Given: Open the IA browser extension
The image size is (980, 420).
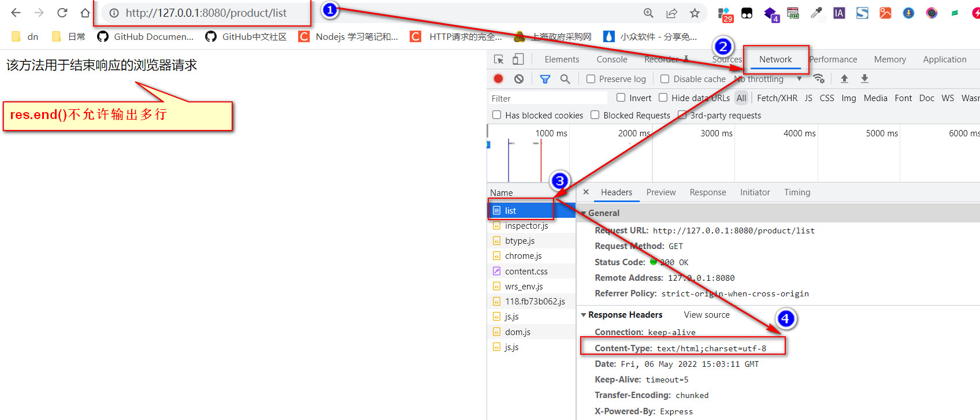Looking at the screenshot, I should (839, 13).
